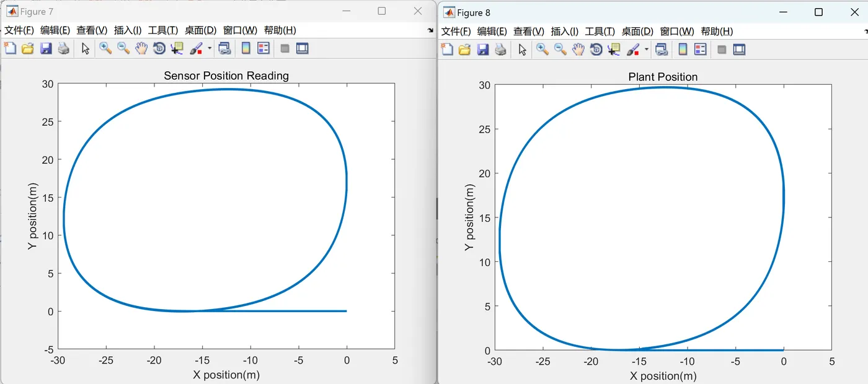Open 工具(T) menu in Figure 7
This screenshot has height=384, width=868.
point(162,30)
